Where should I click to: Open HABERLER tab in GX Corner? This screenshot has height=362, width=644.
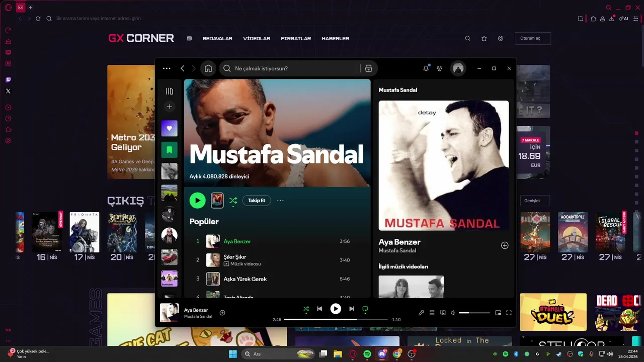point(335,38)
